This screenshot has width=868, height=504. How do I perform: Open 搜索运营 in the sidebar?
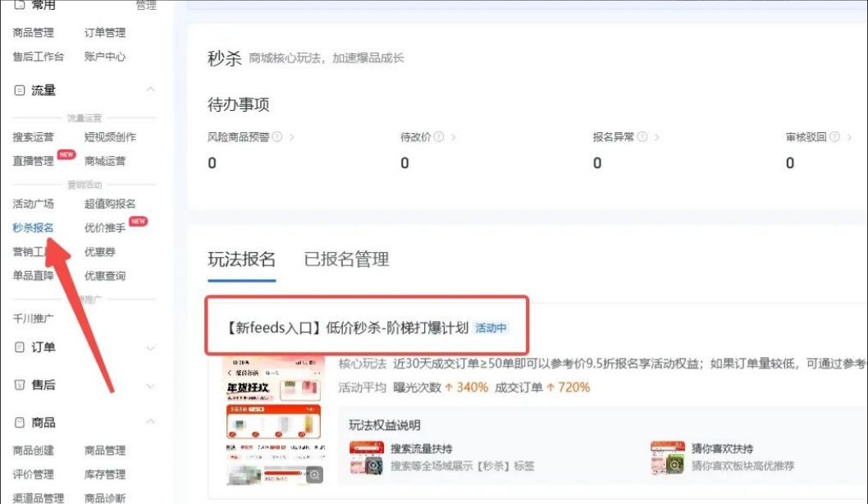pos(33,137)
